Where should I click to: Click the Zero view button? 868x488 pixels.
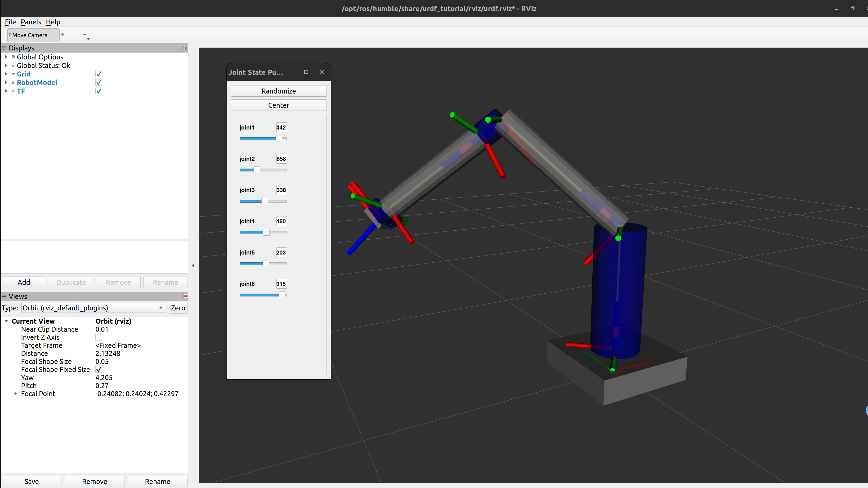coord(178,308)
